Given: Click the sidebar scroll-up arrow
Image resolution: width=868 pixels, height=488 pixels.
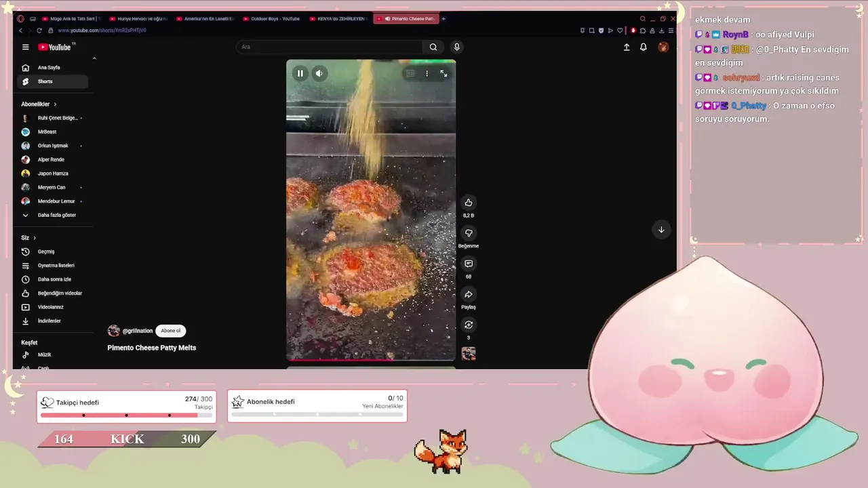Looking at the screenshot, I should [94, 59].
